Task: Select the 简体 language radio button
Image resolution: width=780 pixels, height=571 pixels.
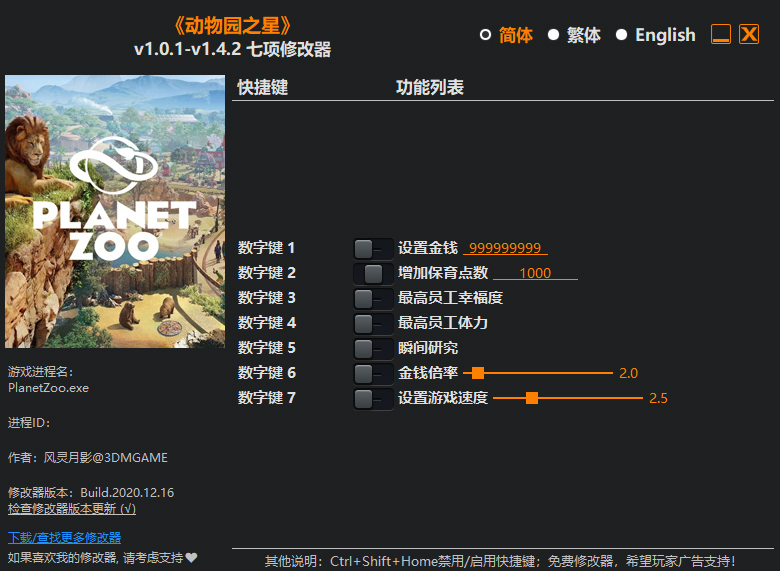Action: [485, 35]
